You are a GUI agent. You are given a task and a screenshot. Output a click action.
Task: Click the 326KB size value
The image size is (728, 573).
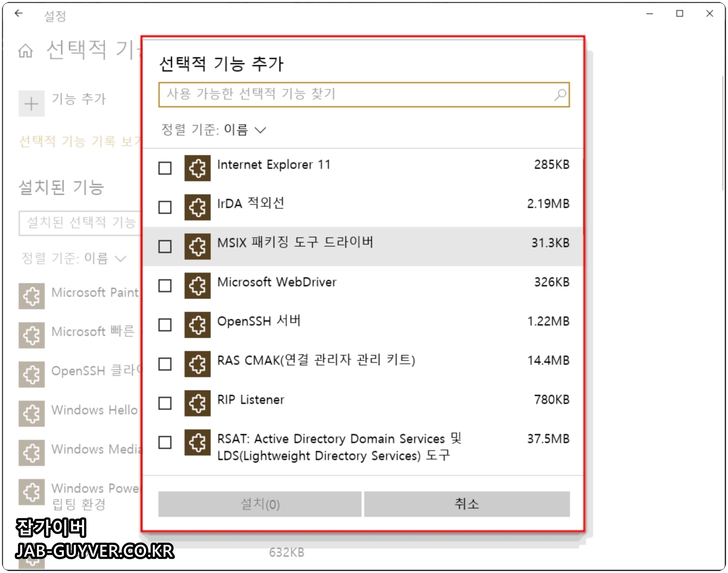point(552,282)
